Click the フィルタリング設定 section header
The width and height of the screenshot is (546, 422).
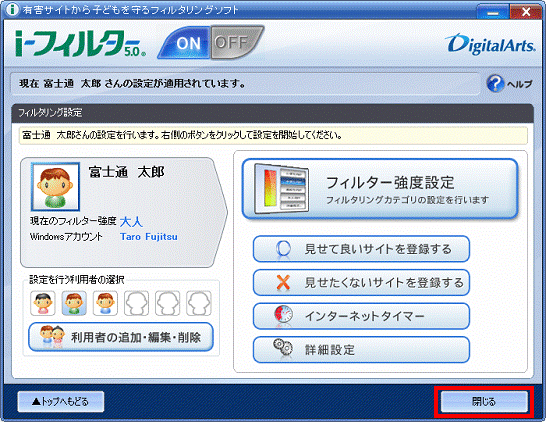pos(272,112)
